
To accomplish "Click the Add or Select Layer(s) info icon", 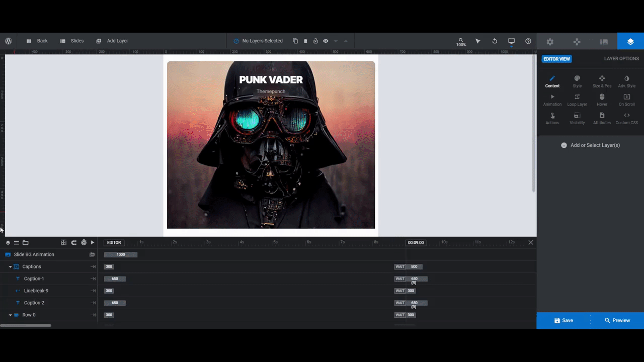I will [564, 145].
